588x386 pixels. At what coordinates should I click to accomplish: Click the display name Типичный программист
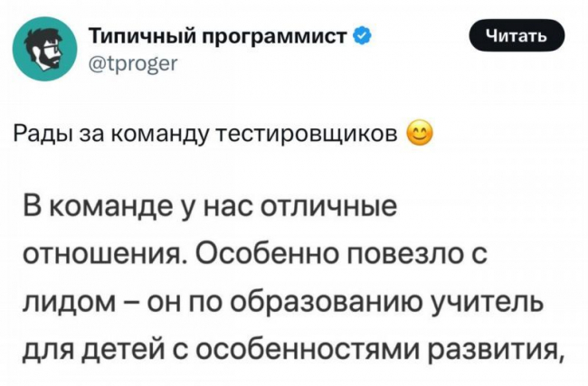click(x=222, y=37)
